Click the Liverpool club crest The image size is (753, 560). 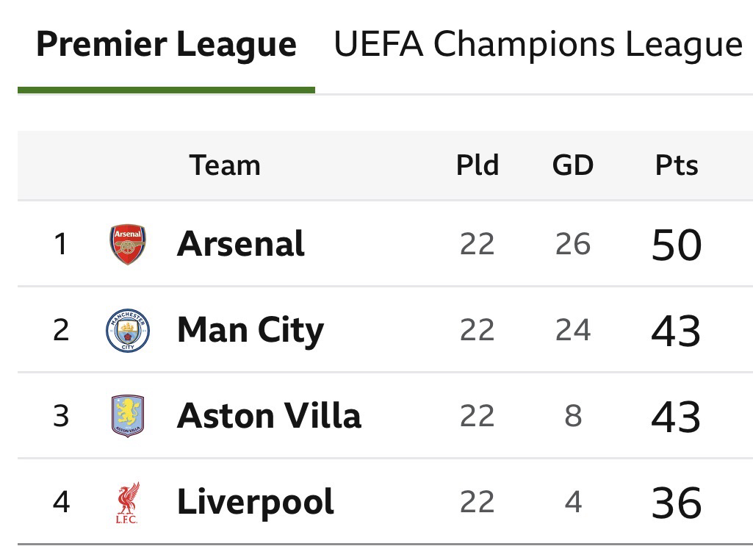pos(128,503)
